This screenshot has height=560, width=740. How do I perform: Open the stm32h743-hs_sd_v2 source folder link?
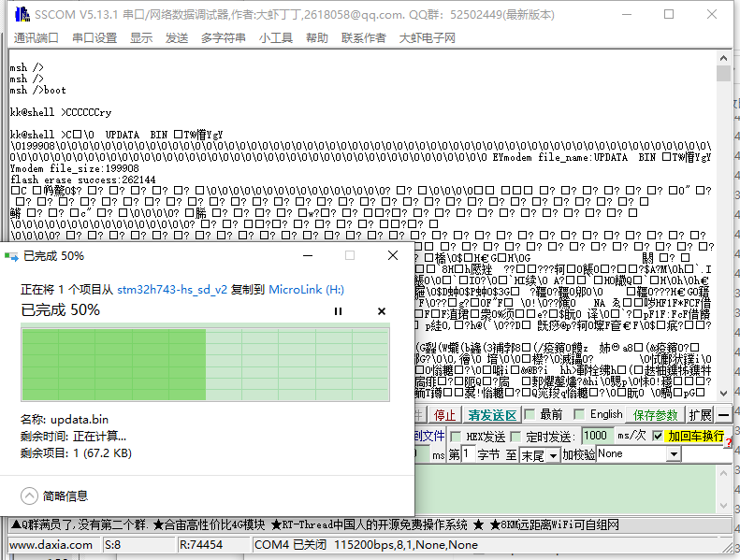click(x=172, y=289)
